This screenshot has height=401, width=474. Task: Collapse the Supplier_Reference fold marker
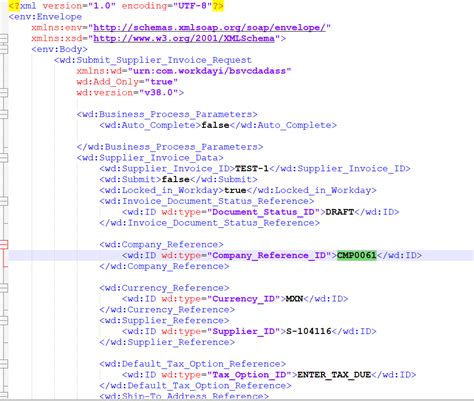pyautogui.click(x=3, y=320)
